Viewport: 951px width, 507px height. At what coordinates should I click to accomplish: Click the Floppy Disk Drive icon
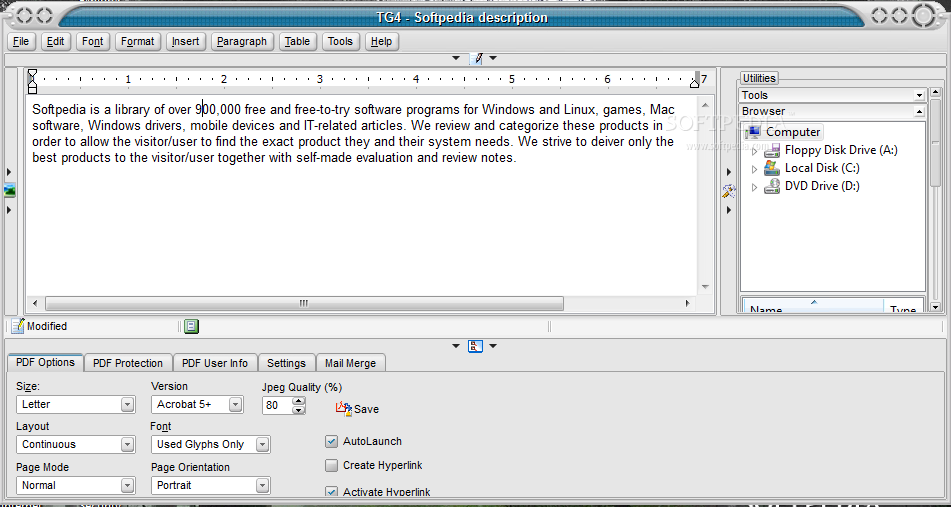[772, 150]
